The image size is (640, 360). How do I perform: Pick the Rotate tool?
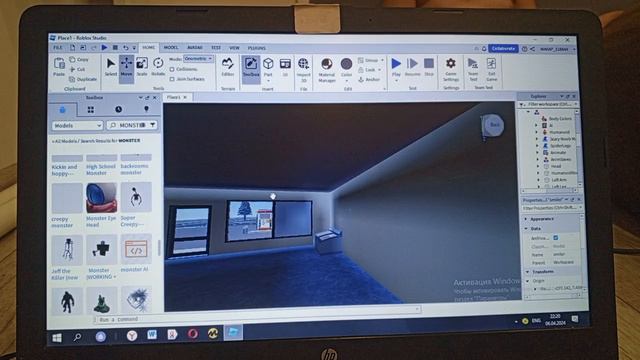(158, 67)
